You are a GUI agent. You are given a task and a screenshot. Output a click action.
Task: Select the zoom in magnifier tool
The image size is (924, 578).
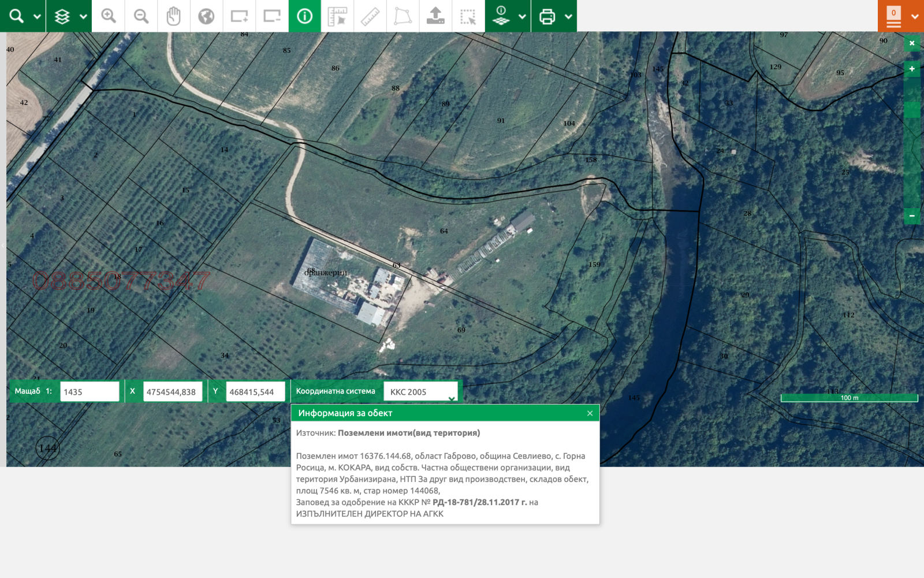109,16
